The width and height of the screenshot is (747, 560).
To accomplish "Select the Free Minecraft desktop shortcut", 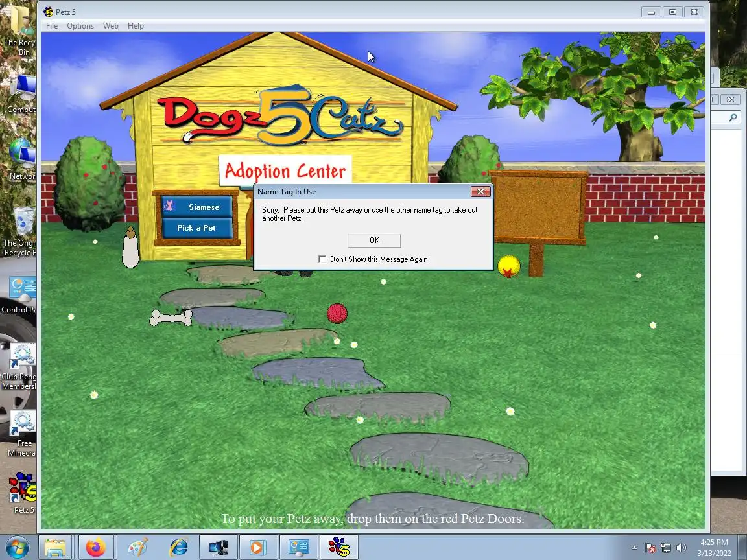I will (x=21, y=434).
